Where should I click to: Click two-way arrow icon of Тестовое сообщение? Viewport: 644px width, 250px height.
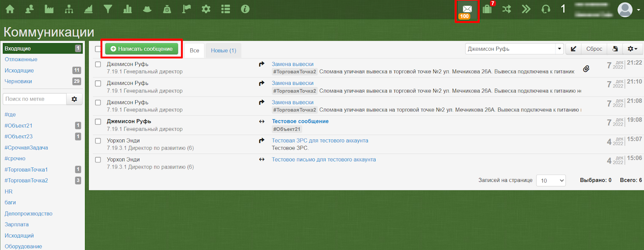coord(262,121)
